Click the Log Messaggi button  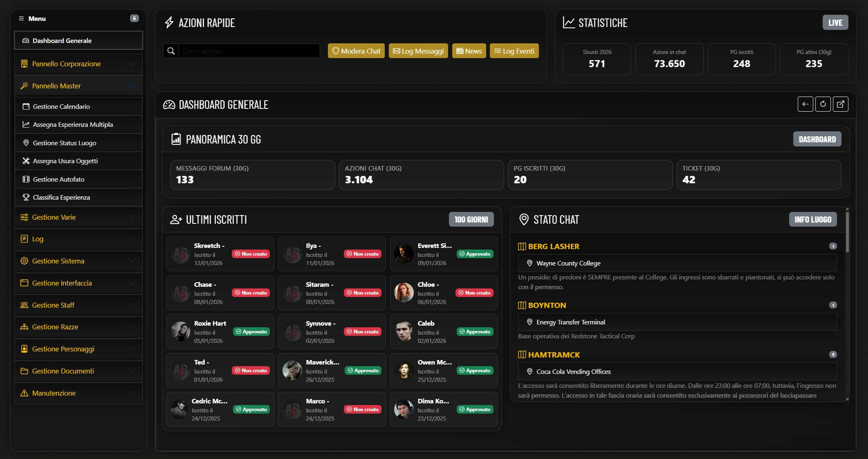pyautogui.click(x=418, y=51)
